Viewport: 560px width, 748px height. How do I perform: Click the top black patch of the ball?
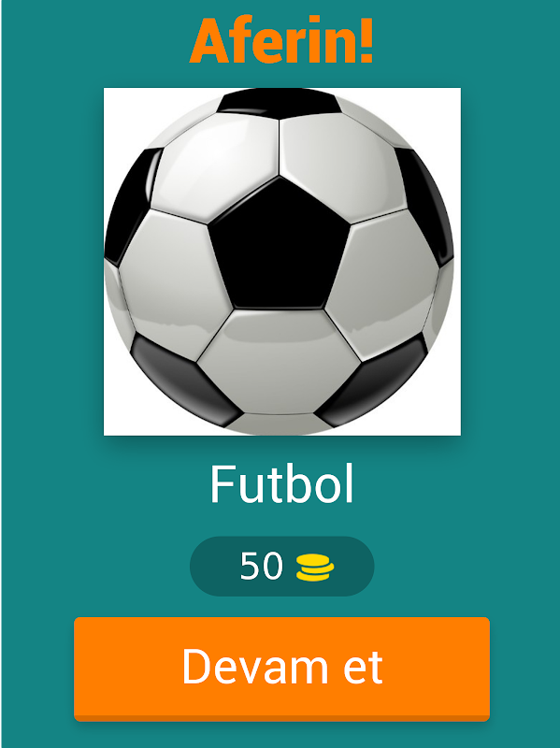279,103
